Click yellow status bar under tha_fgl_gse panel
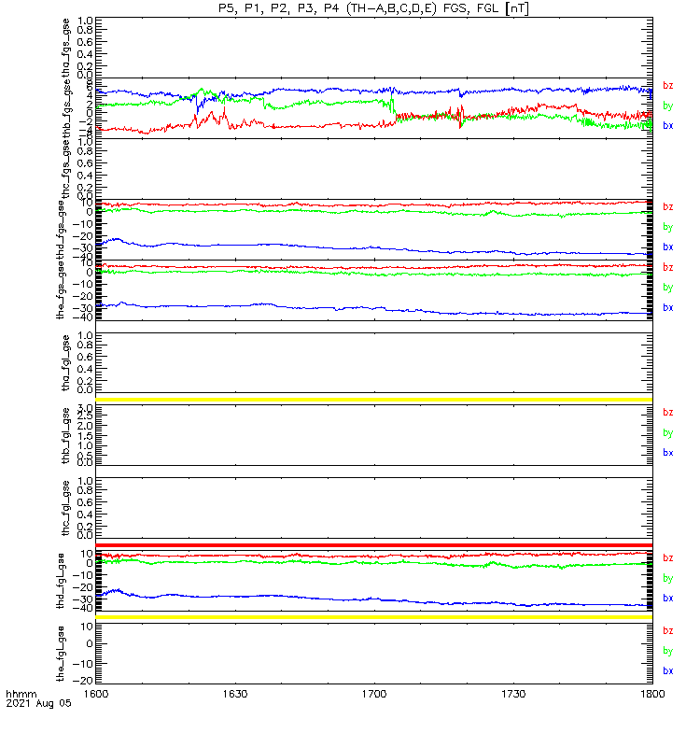This screenshot has height=747, width=700. click(x=374, y=400)
